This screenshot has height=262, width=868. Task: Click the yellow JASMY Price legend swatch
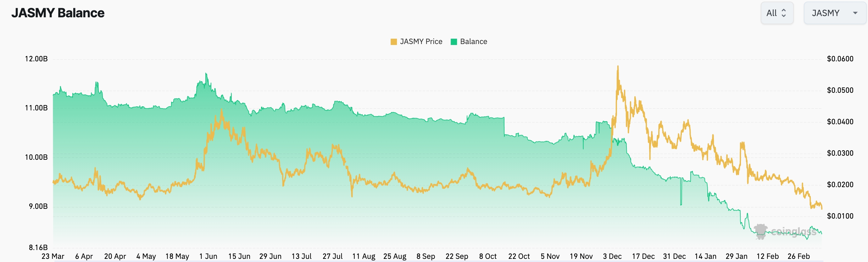pyautogui.click(x=393, y=42)
